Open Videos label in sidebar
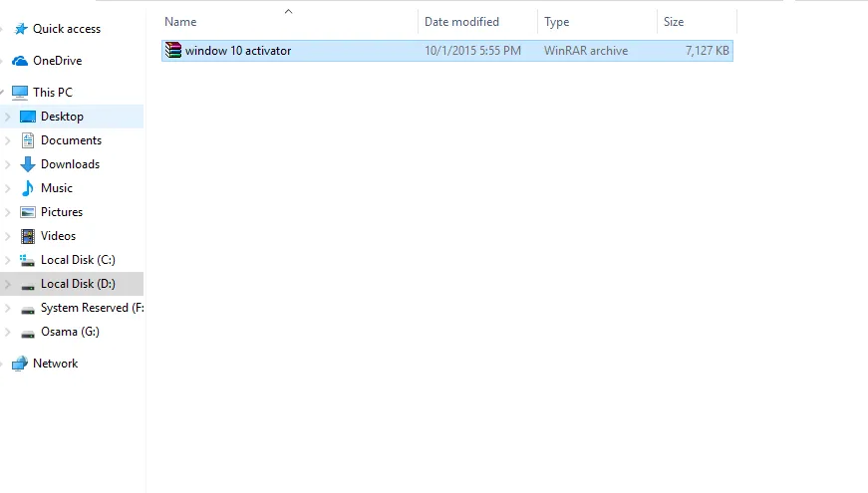Viewport: 868px width, 493px height. [x=58, y=236]
